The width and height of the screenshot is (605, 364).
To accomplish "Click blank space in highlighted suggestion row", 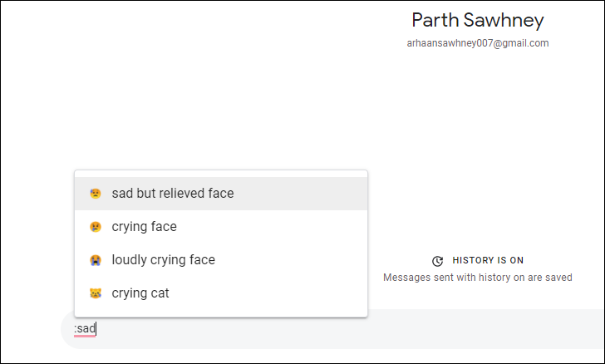I will coord(301,194).
